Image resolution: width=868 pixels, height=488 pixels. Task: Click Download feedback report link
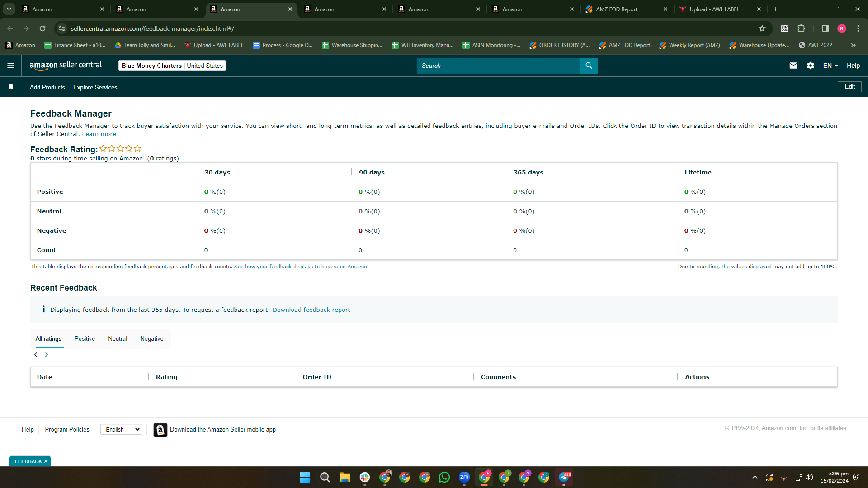click(x=311, y=310)
